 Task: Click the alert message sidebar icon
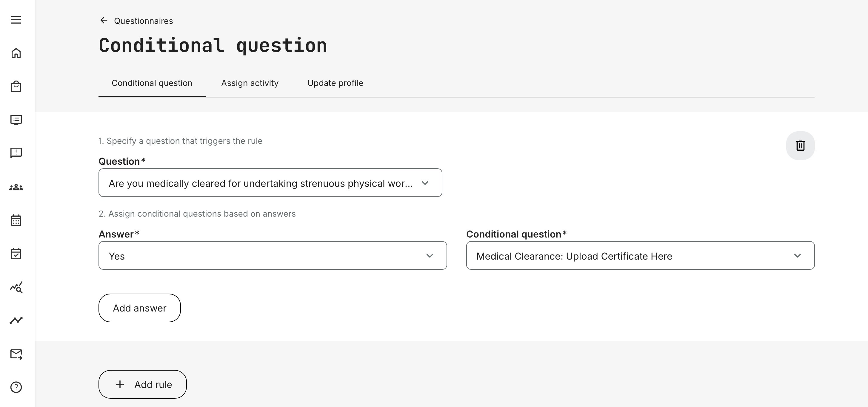coord(16,153)
